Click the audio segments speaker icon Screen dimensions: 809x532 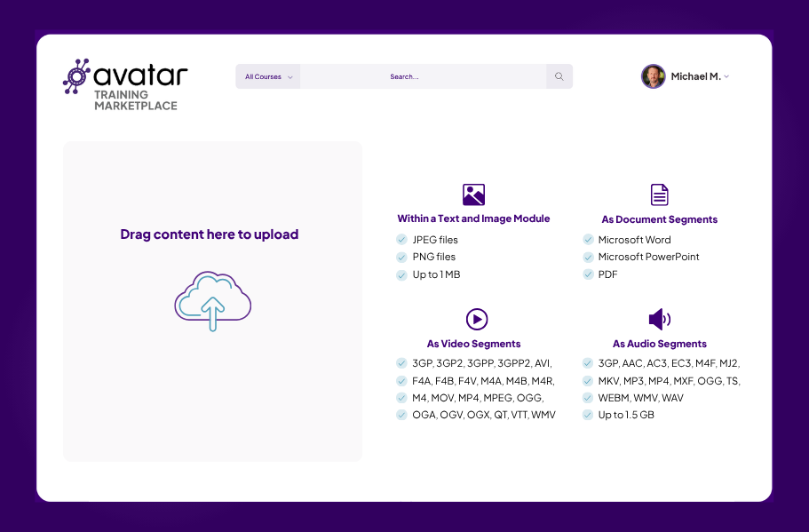click(x=659, y=319)
